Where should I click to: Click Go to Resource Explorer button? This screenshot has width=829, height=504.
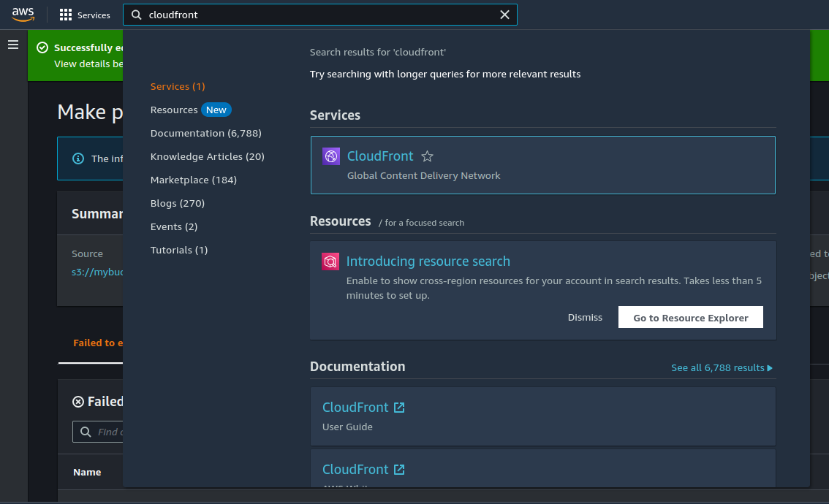[691, 318]
